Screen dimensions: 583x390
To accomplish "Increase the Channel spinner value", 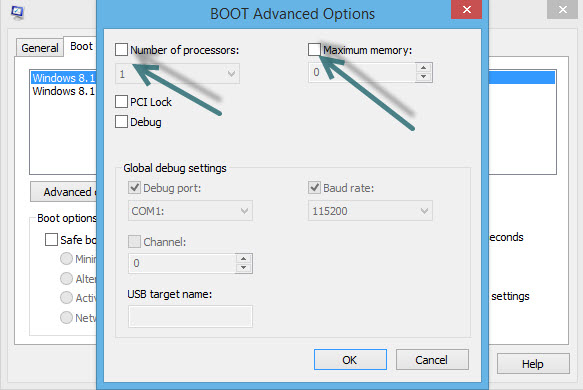I will (x=244, y=258).
